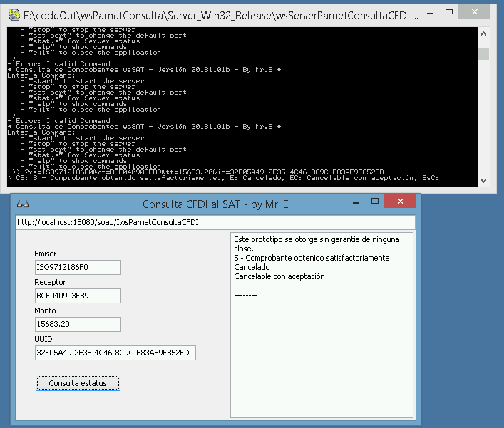Close the server console window
Image resolution: width=504 pixels, height=428 pixels.
pos(475,12)
